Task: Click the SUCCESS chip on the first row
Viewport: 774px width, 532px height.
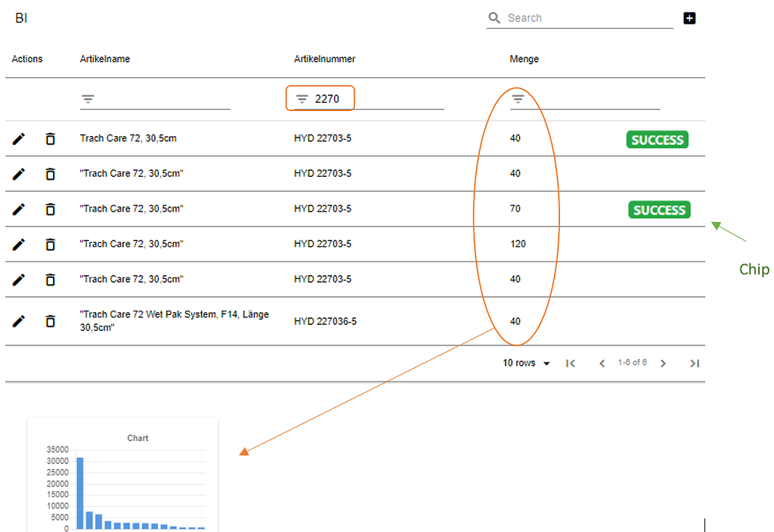Action: point(657,139)
